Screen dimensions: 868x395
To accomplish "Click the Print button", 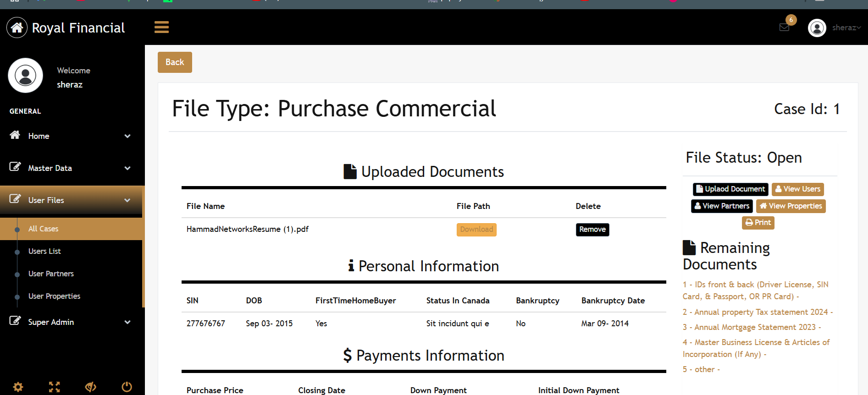I will [758, 223].
